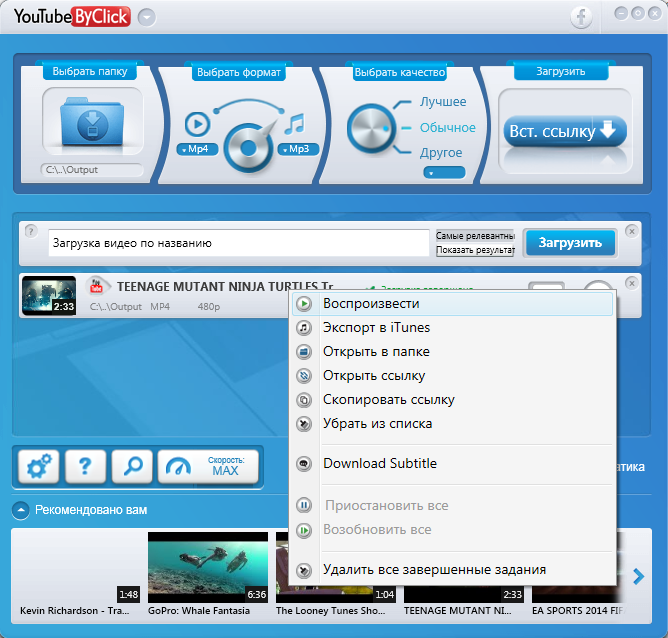
Task: Click the Вст. ссылку paste link button
Action: click(x=565, y=131)
